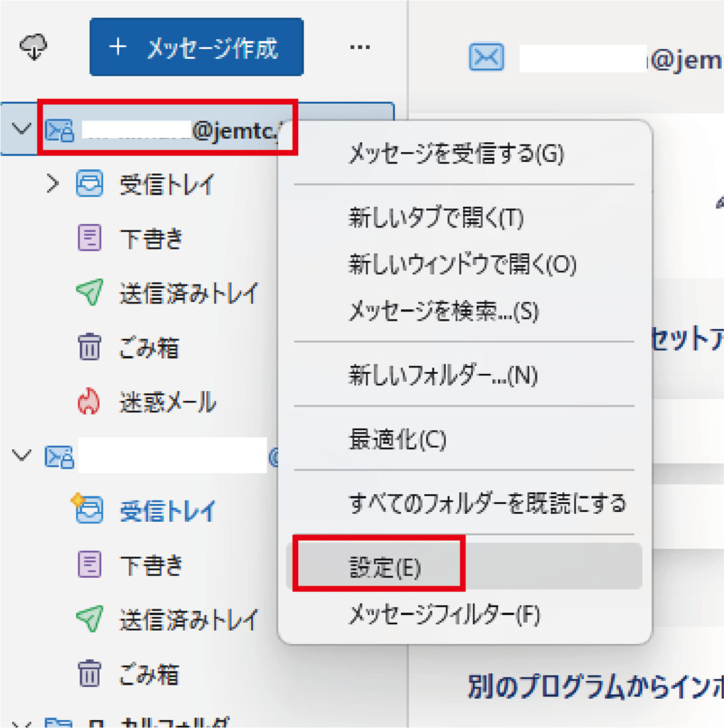
Task: Open the first account's 下書き drafts folder
Action: pos(151,238)
